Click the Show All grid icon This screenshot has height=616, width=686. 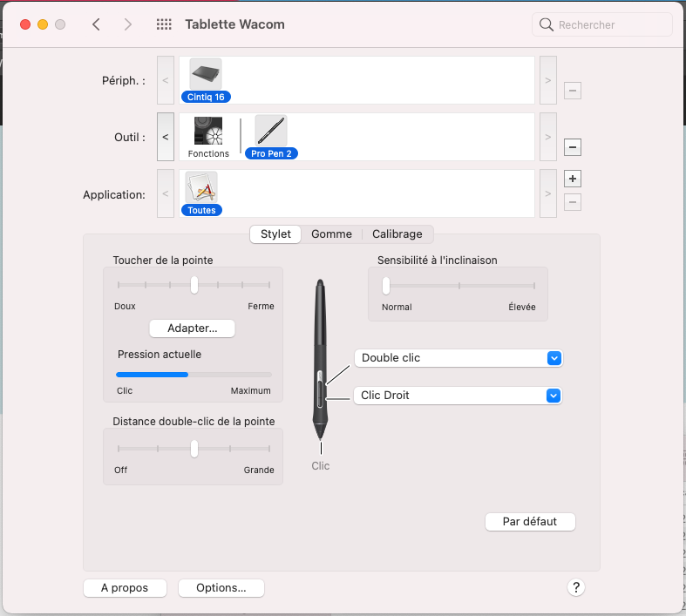click(x=164, y=24)
